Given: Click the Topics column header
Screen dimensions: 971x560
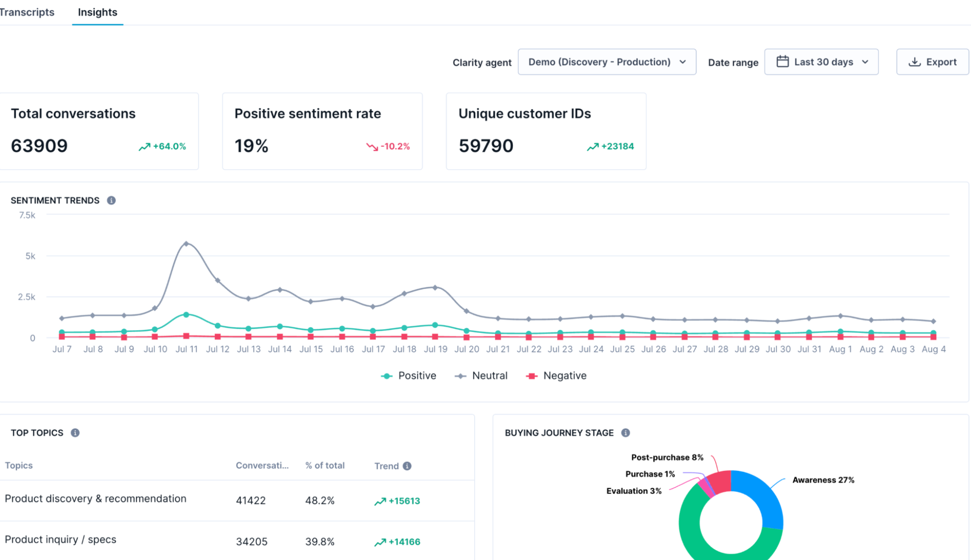Looking at the screenshot, I should coord(19,466).
